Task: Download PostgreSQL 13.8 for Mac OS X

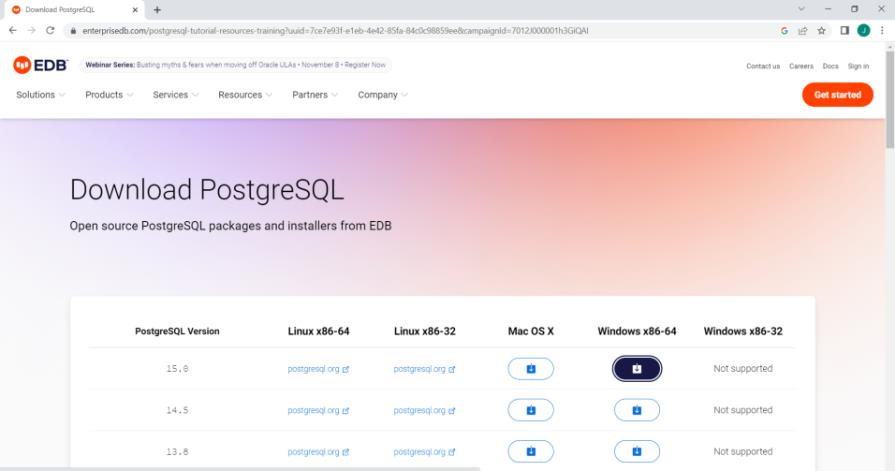Action: pos(531,452)
